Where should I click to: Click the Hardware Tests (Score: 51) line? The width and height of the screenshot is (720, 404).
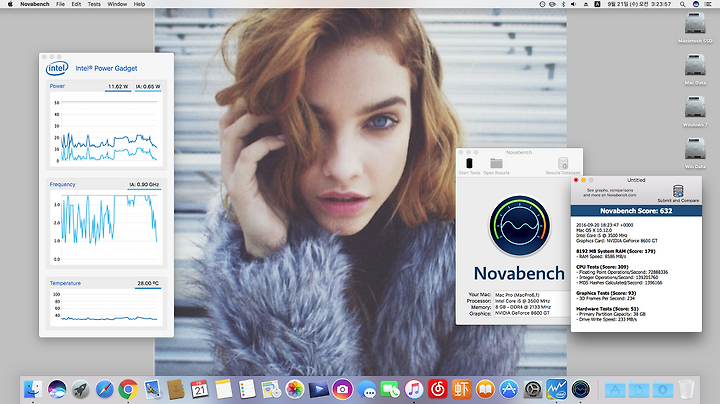pyautogui.click(x=607, y=309)
